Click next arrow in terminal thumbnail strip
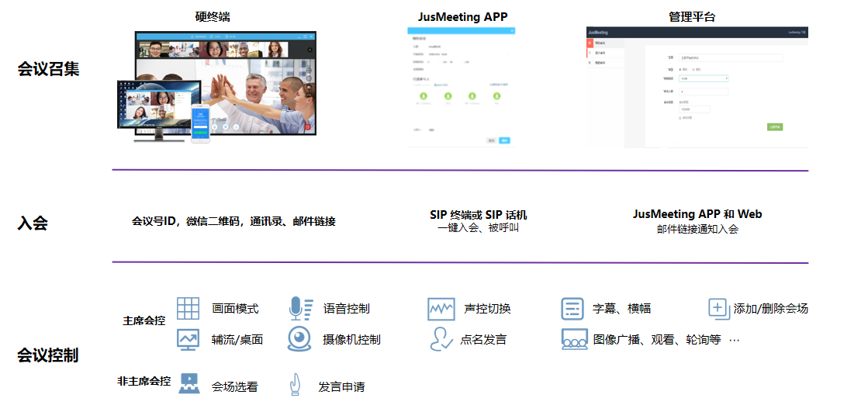 (310, 50)
